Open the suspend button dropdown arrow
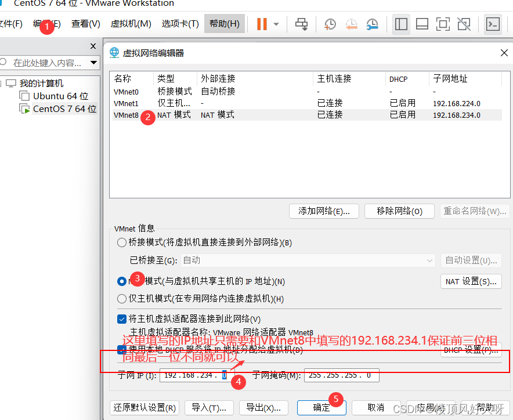The height and width of the screenshot is (420, 513). (274, 24)
